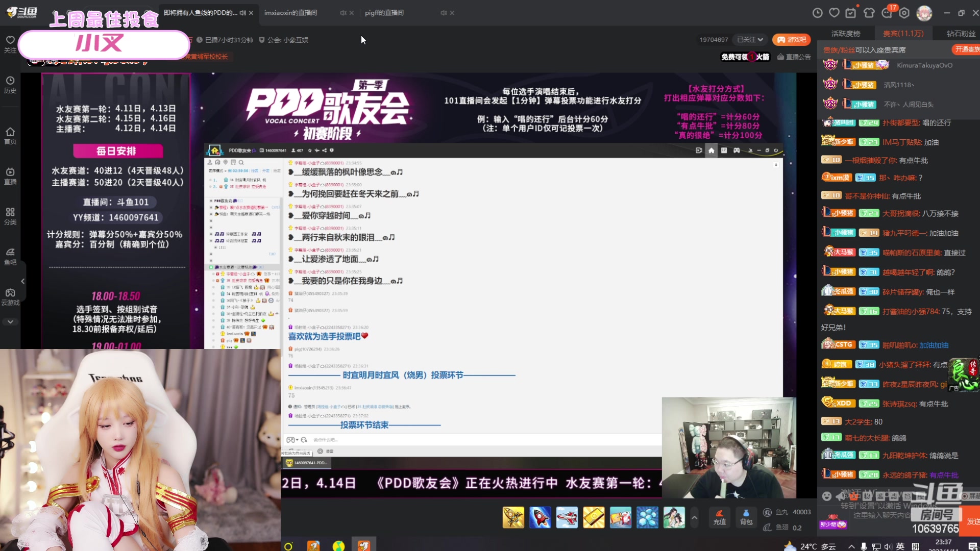
Task: Toggle the 屏蔽 block option in chat
Action: point(970,496)
